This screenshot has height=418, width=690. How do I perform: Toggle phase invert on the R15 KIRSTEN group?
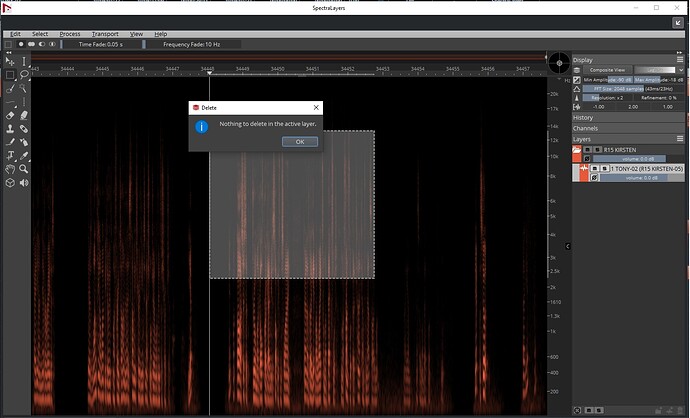pos(587,159)
